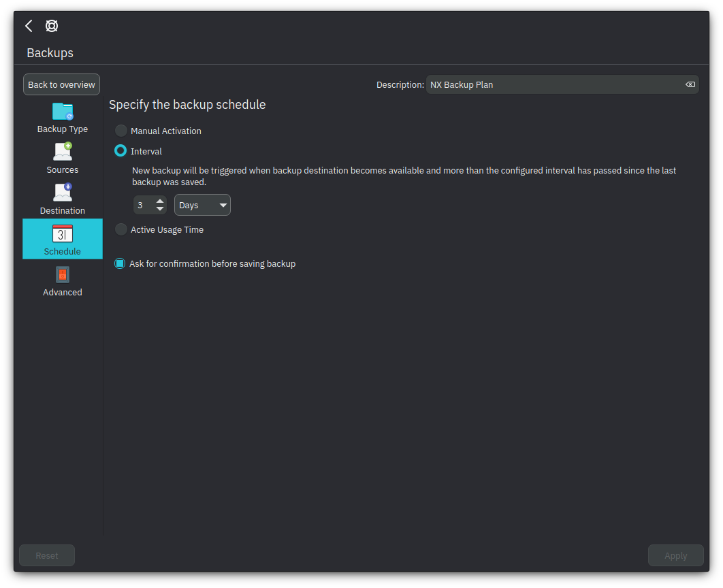
Task: Clear the Description field text
Action: point(690,84)
